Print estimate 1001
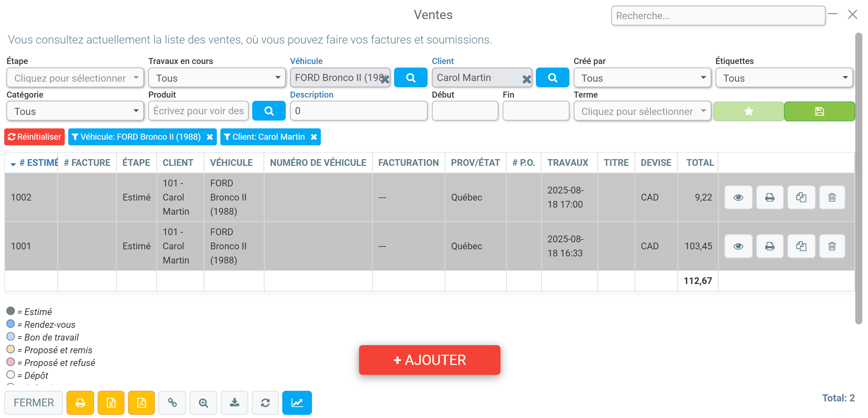868x418 pixels. 770,246
